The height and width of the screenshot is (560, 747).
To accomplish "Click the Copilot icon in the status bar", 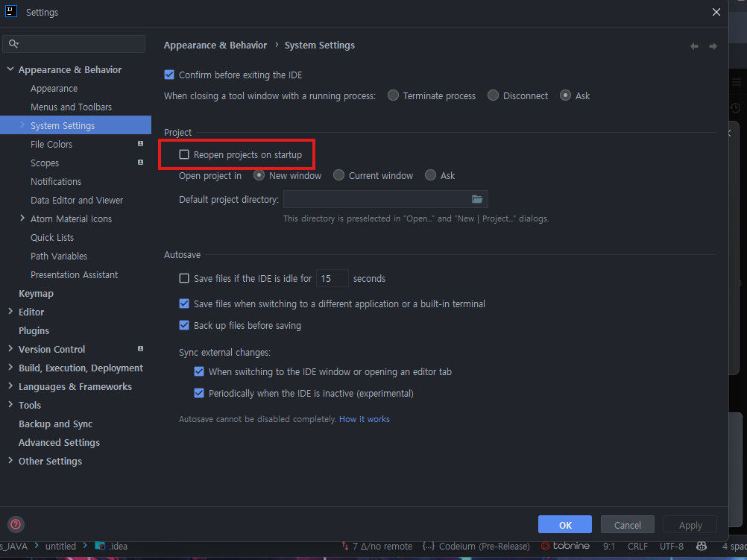I will coord(702,546).
